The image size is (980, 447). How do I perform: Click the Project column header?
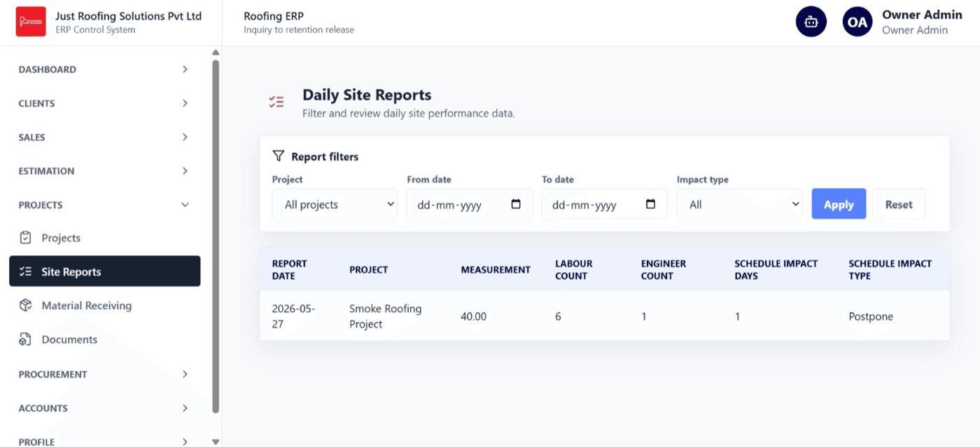[x=368, y=269]
